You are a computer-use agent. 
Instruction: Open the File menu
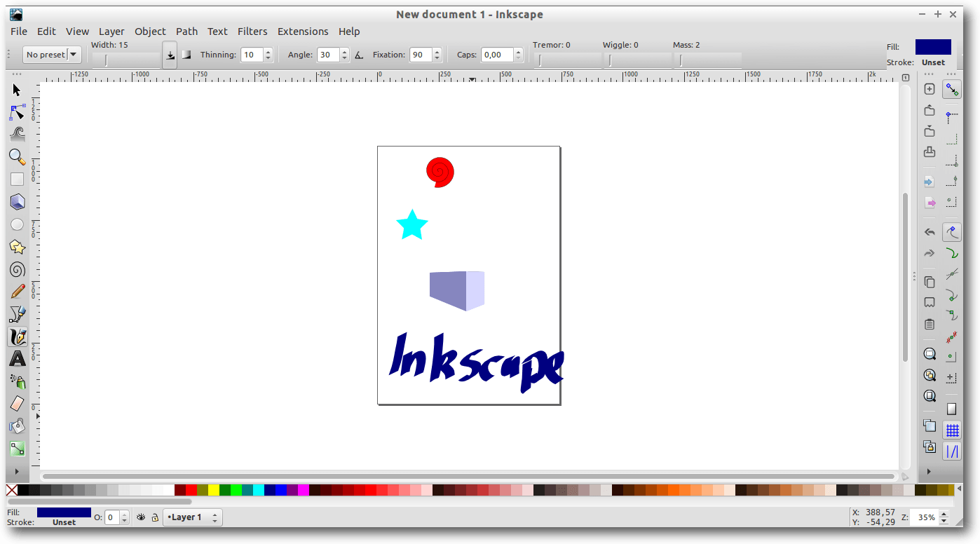pos(19,32)
